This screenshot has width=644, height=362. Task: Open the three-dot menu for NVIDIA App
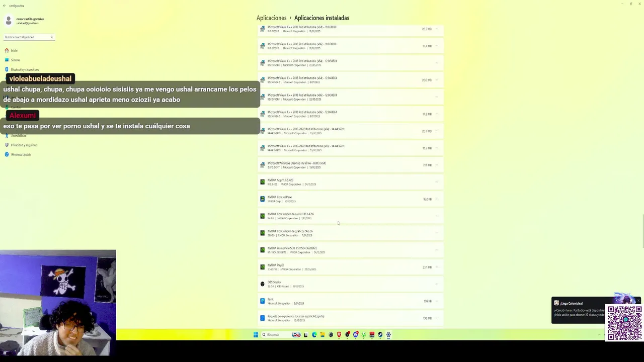[x=437, y=182]
